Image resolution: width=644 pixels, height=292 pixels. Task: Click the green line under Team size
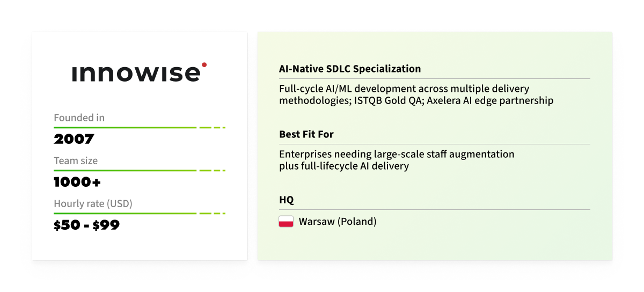[140, 171]
